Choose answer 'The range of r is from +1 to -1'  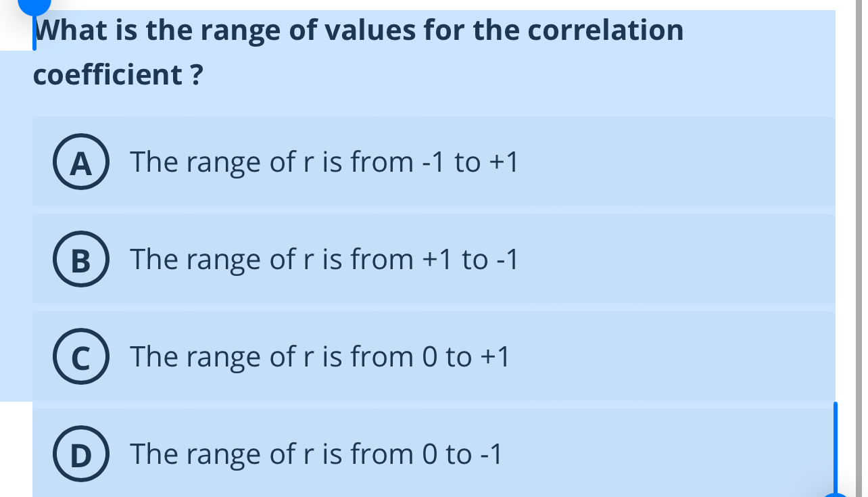point(323,260)
